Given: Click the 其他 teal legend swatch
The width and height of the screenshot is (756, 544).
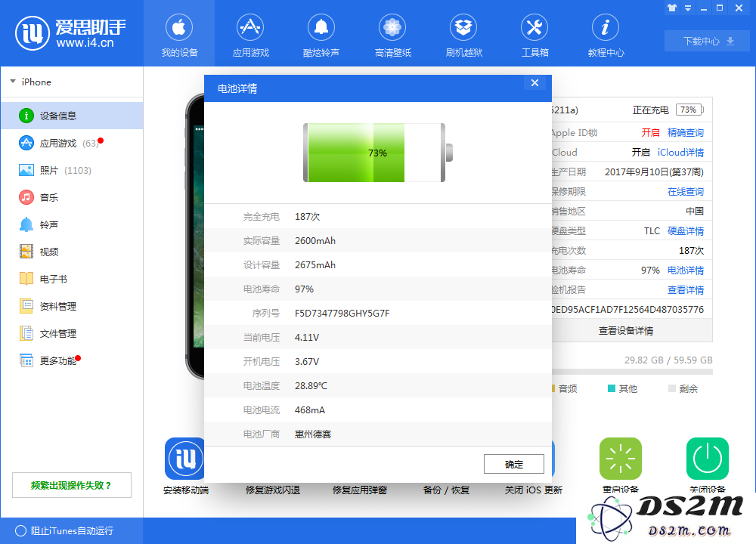Looking at the screenshot, I should pos(611,388).
